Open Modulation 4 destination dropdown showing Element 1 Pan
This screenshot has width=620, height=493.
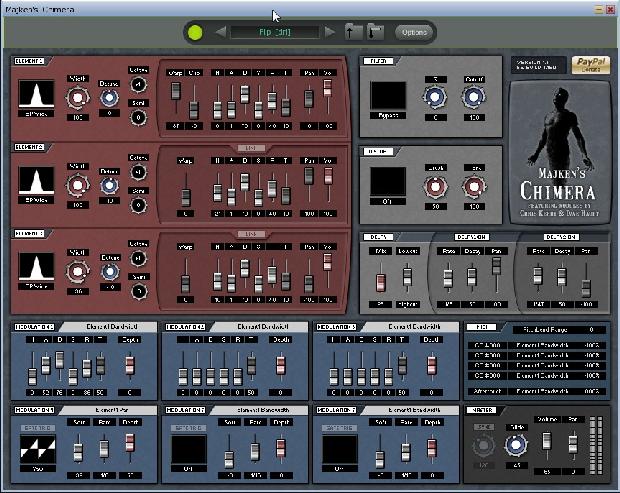109,410
